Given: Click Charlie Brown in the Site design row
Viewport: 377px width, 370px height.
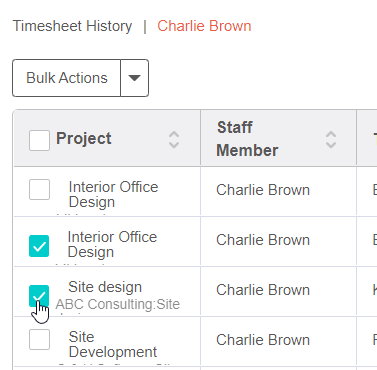Looking at the screenshot, I should 263,290.
